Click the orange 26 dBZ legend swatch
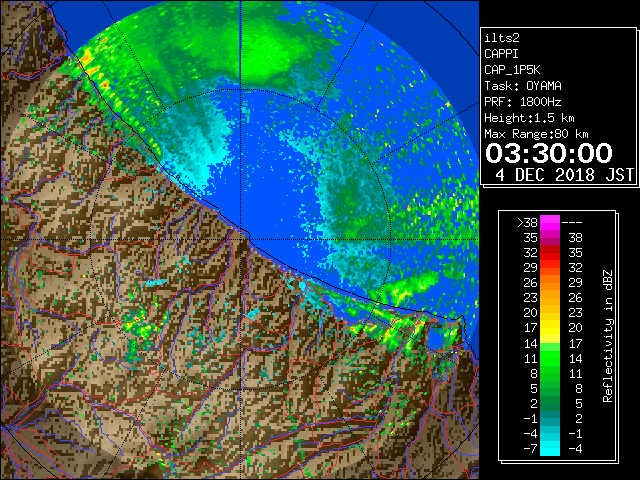 click(550, 282)
